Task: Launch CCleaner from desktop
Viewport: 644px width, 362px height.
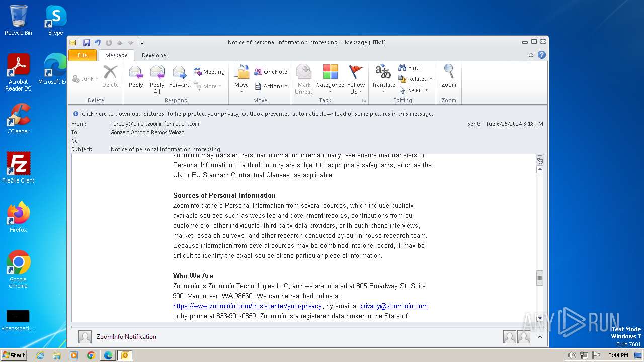Action: [18, 119]
